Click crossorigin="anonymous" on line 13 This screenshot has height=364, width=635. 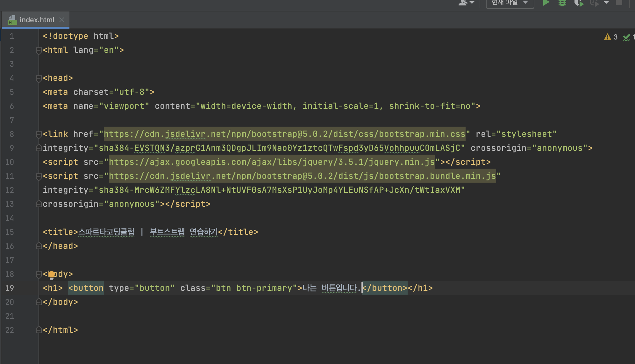click(x=101, y=204)
